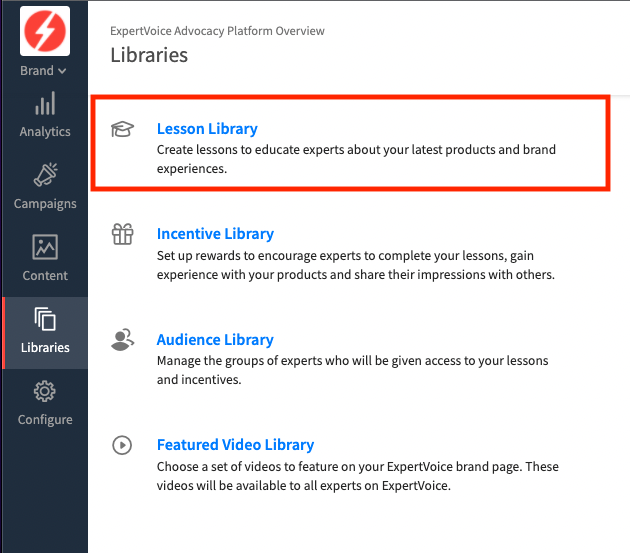
Task: Click the 'Choose a set of videos' description
Action: (358, 476)
